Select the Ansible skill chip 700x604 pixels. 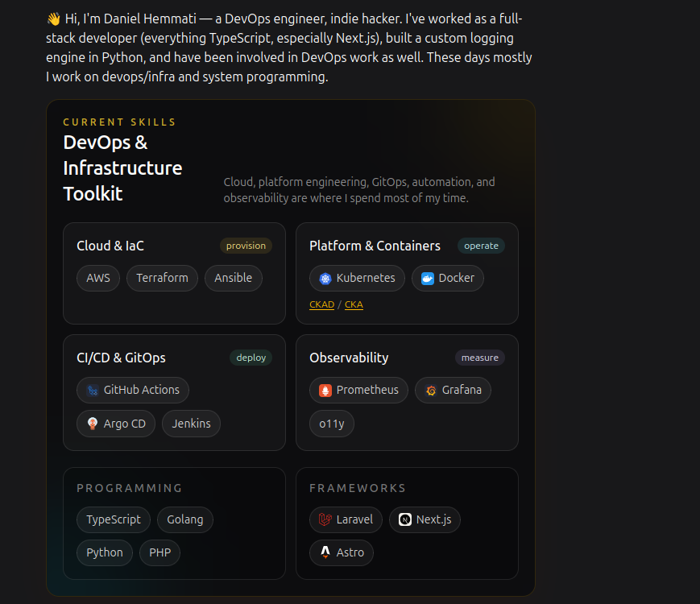coord(233,278)
